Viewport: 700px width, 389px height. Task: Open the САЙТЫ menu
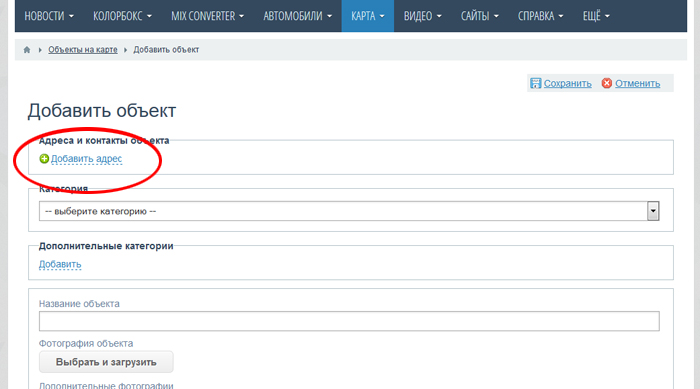coord(479,16)
